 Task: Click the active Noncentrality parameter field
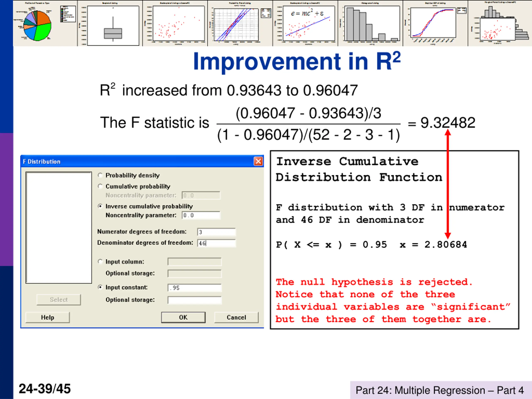(x=201, y=215)
